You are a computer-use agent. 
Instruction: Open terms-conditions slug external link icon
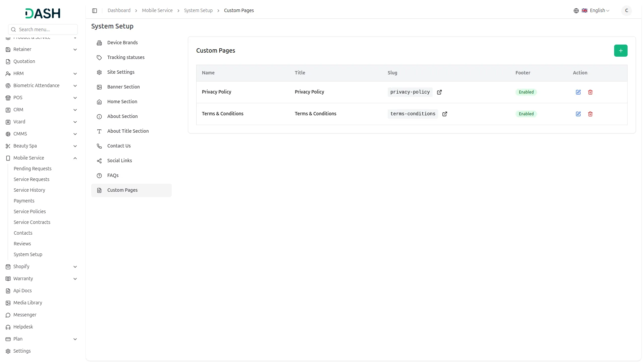tap(445, 114)
